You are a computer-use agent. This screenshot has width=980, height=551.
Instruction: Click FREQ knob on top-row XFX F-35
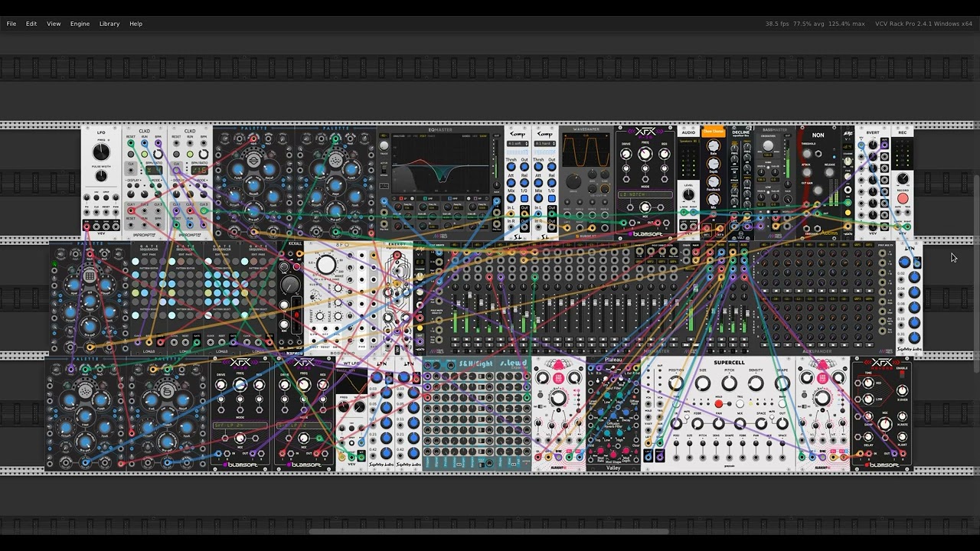[645, 154]
